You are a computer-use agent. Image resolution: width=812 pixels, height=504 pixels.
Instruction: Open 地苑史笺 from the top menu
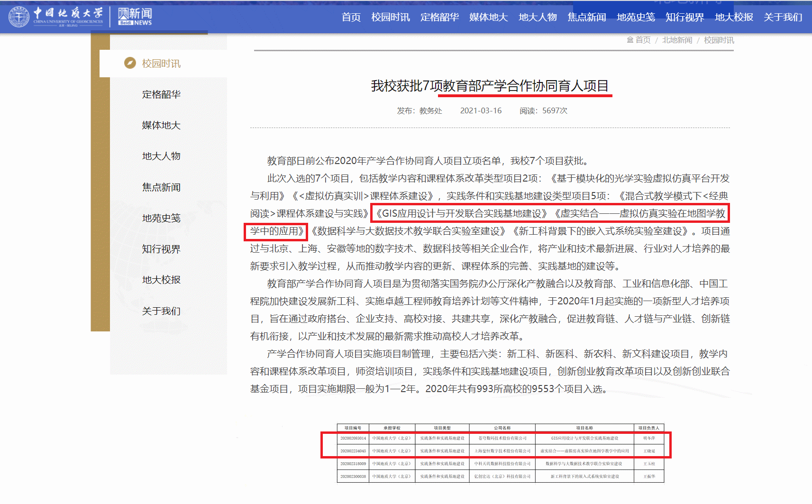(636, 17)
